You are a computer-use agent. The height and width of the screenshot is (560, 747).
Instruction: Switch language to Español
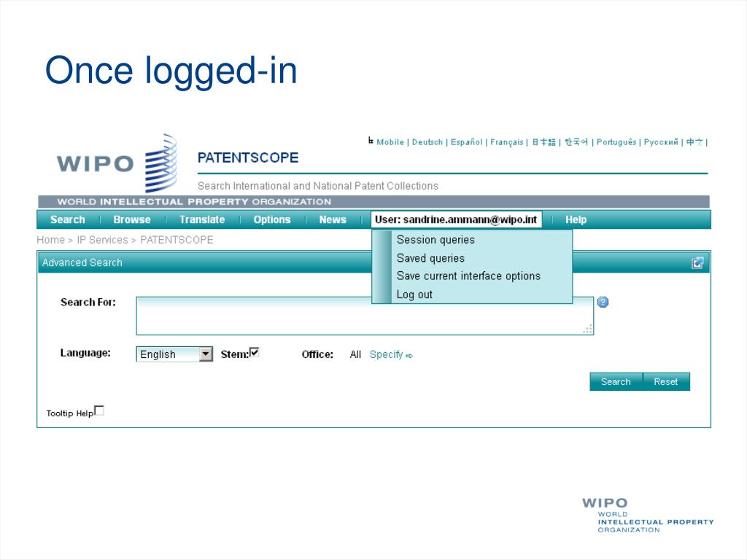tap(467, 142)
